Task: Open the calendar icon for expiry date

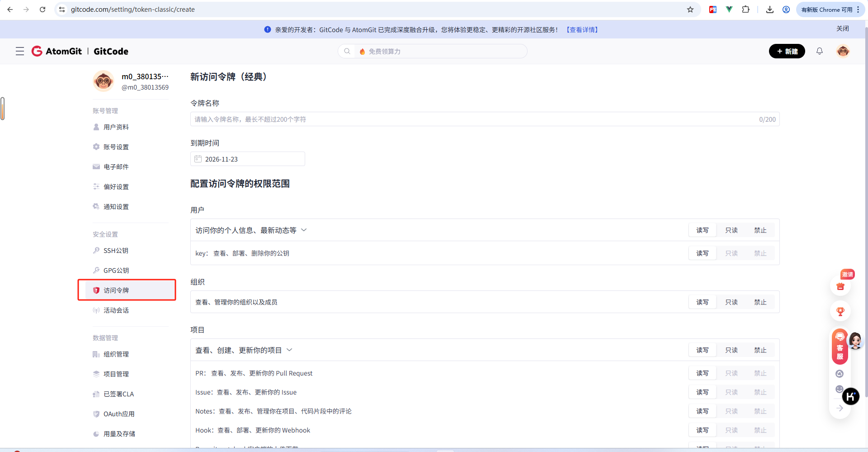Action: [x=198, y=159]
